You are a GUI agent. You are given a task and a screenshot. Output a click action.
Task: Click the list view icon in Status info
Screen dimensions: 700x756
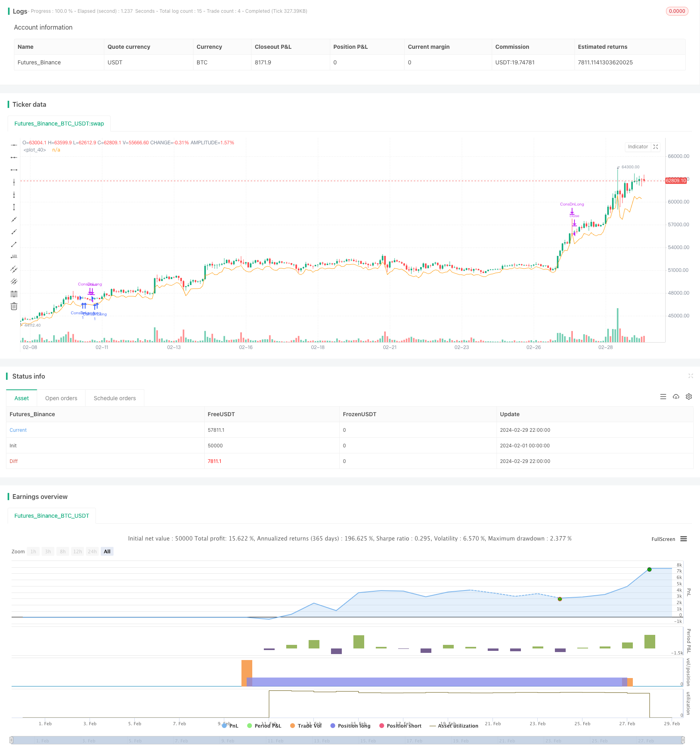click(x=663, y=397)
